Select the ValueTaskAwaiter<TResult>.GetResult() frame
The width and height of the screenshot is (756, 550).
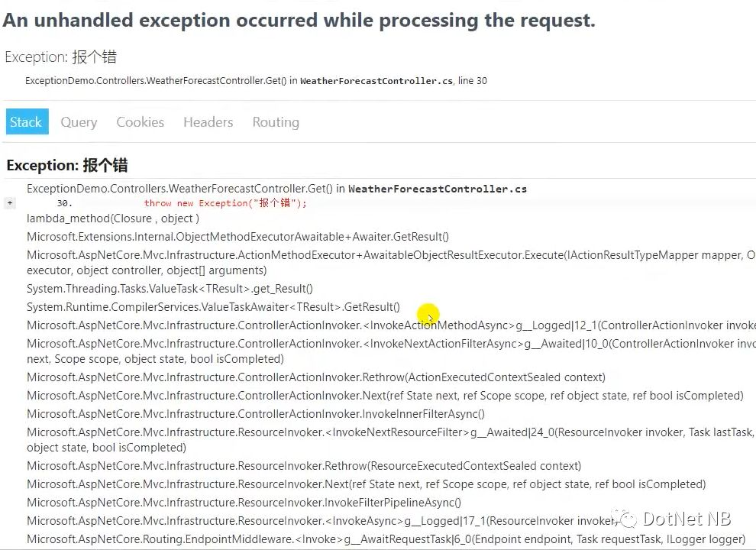(213, 307)
